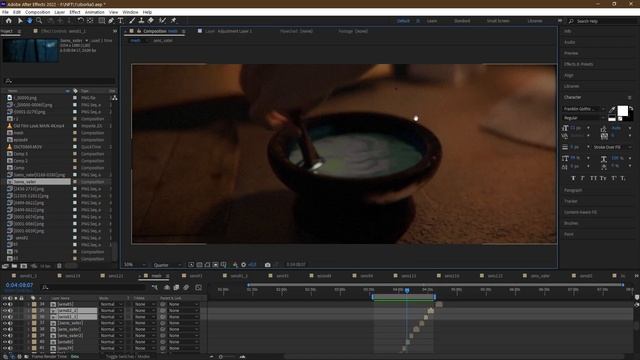Viewport: 640px width, 360px height.
Task: Open blending Mode dropdown for layer 40
Action: 111,342
